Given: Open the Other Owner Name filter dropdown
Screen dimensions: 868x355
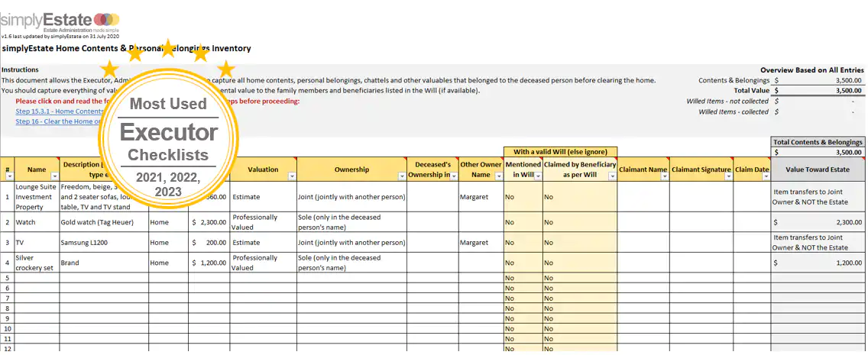Looking at the screenshot, I should pyautogui.click(x=499, y=176).
